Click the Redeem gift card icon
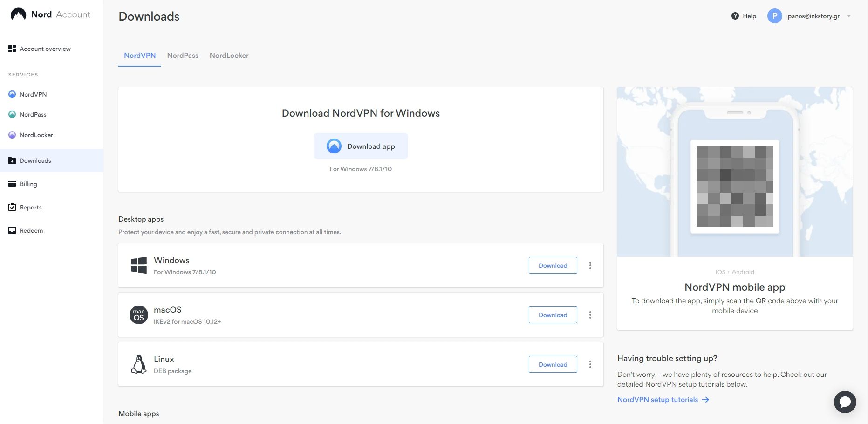The height and width of the screenshot is (424, 868). (x=12, y=230)
